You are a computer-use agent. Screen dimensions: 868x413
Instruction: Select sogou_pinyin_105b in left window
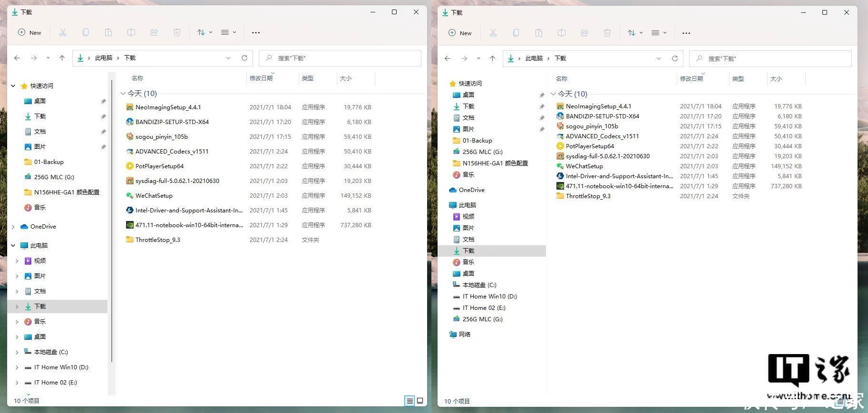(162, 137)
